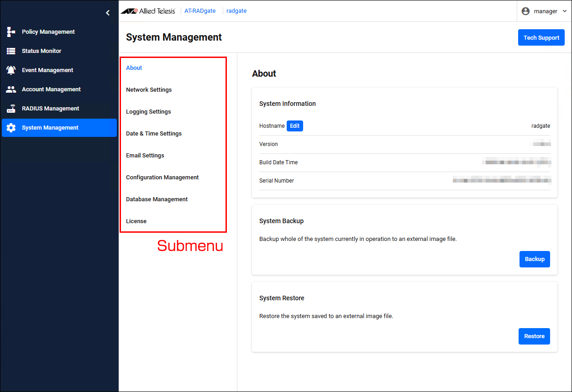This screenshot has width=572, height=392.
Task: Open Email Settings page
Action: coord(145,156)
